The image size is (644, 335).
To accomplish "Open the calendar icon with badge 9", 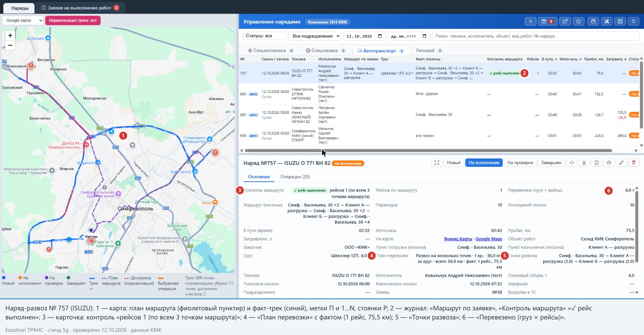I will click(547, 21).
